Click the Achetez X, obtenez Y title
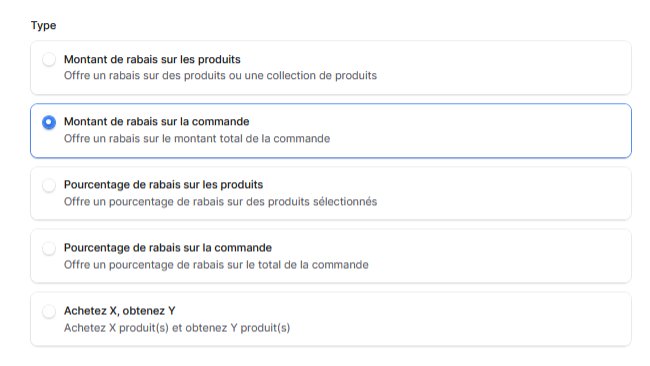 119,310
